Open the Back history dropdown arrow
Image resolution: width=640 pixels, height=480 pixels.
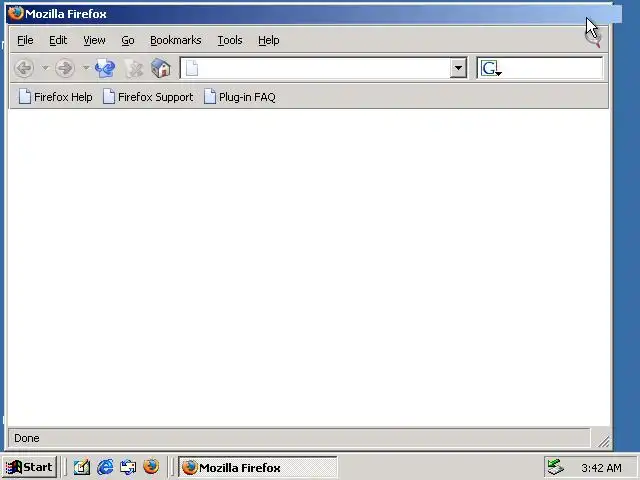click(x=45, y=68)
